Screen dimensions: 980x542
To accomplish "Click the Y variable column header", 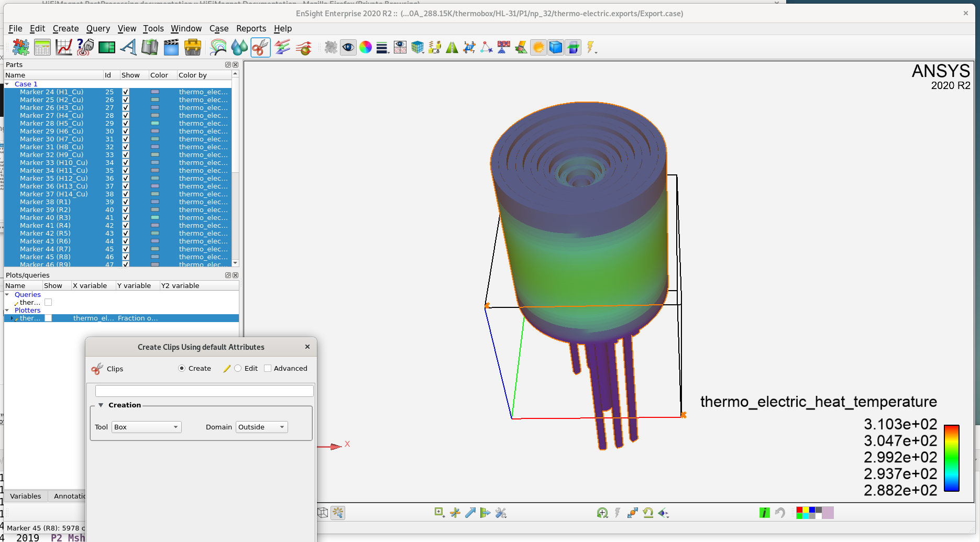I will pyautogui.click(x=137, y=285).
